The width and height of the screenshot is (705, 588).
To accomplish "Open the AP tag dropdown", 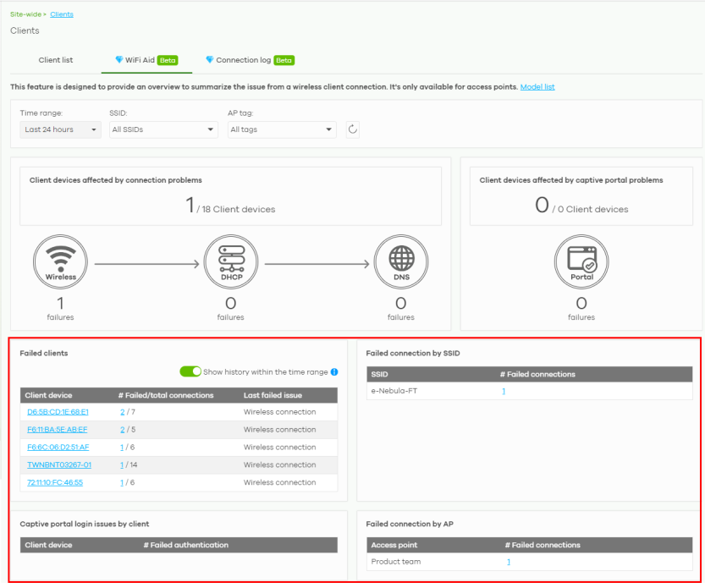I will tap(281, 129).
